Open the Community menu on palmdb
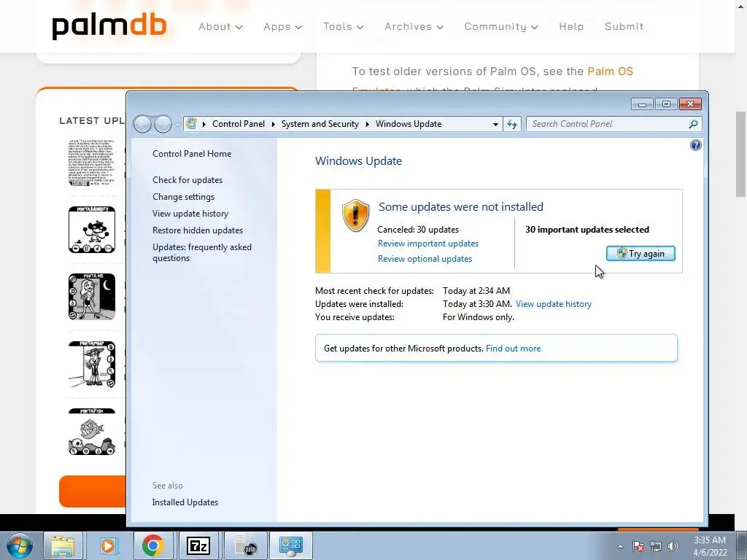The image size is (747, 560). 501,27
